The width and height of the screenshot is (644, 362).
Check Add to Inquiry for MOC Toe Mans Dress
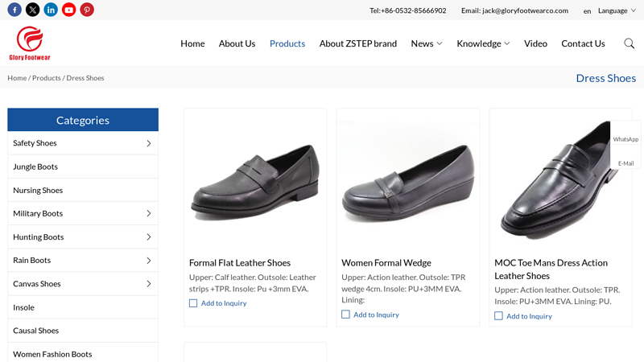tap(498, 316)
